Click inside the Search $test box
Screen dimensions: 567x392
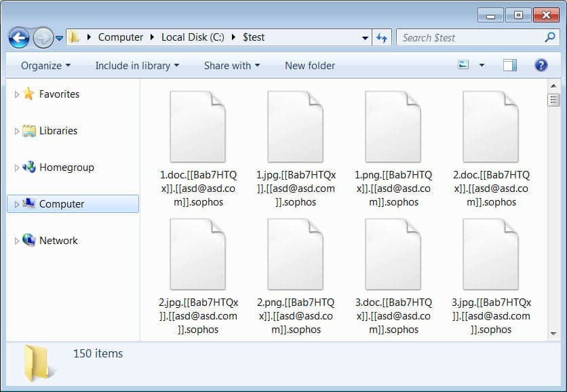point(461,37)
